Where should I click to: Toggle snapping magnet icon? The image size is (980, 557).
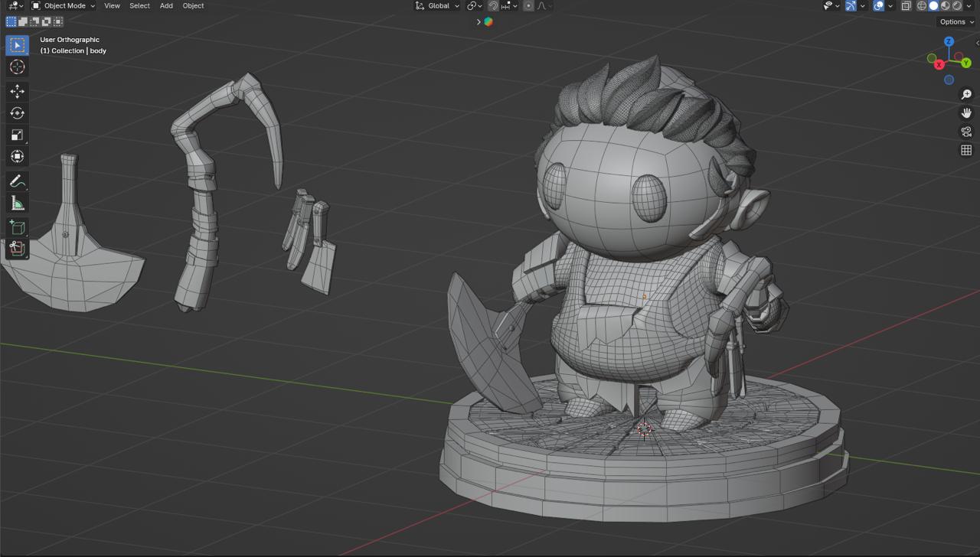pos(494,6)
